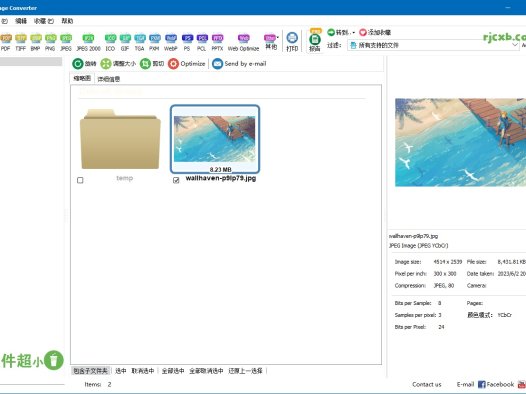Viewport: 526px width, 394px height.
Task: Click 选中 check button
Action: point(121,371)
